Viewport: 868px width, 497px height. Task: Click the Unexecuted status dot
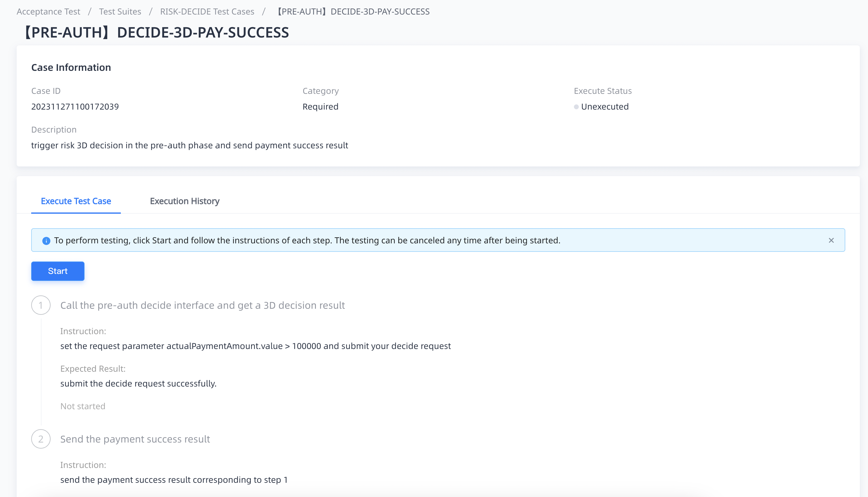tap(576, 107)
